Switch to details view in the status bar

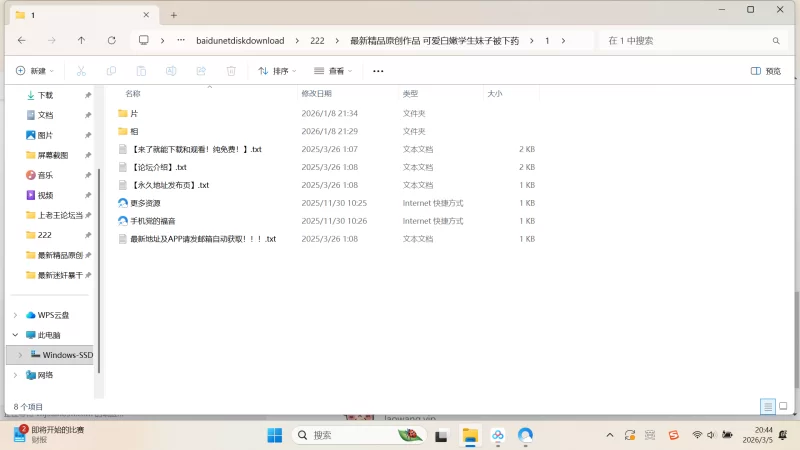pos(767,407)
